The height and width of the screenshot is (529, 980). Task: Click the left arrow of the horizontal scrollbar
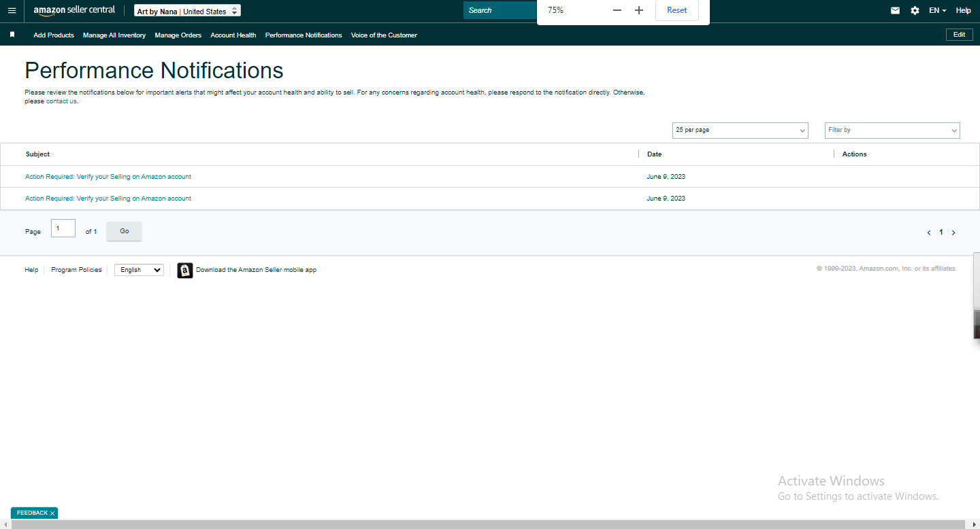pos(5,524)
